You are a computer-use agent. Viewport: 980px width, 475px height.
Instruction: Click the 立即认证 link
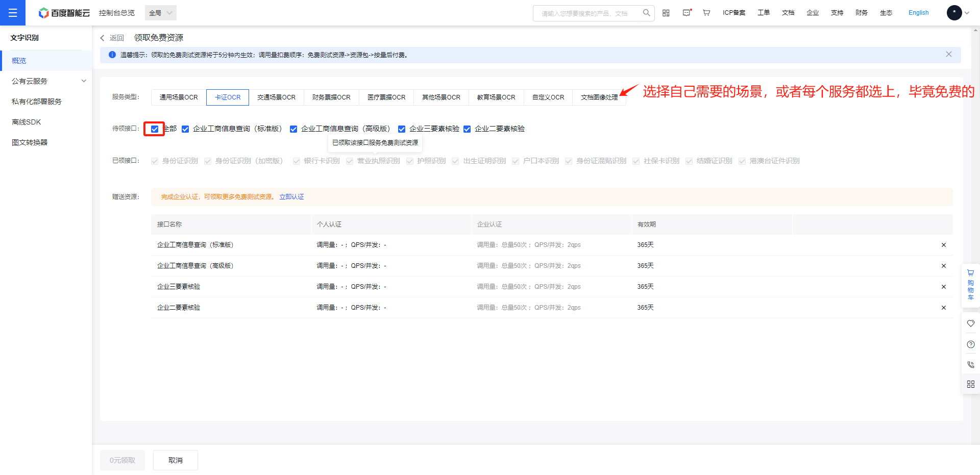[291, 197]
